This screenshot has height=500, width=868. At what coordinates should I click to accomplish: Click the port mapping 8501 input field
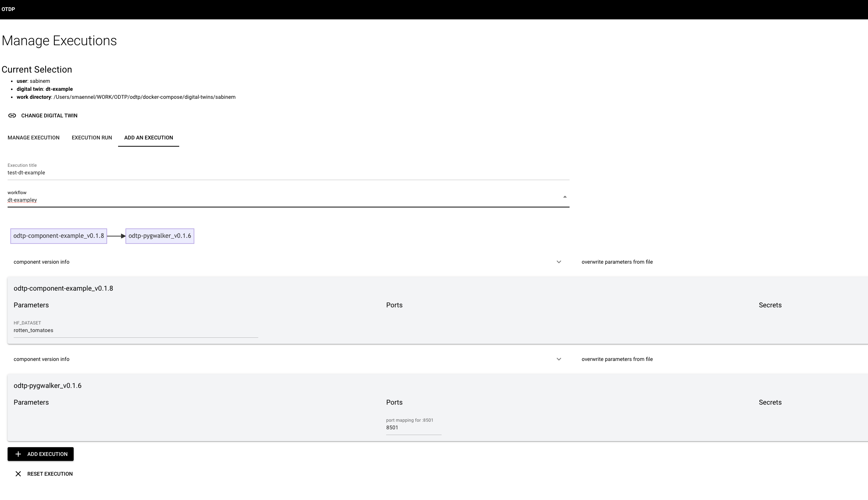pos(412,427)
